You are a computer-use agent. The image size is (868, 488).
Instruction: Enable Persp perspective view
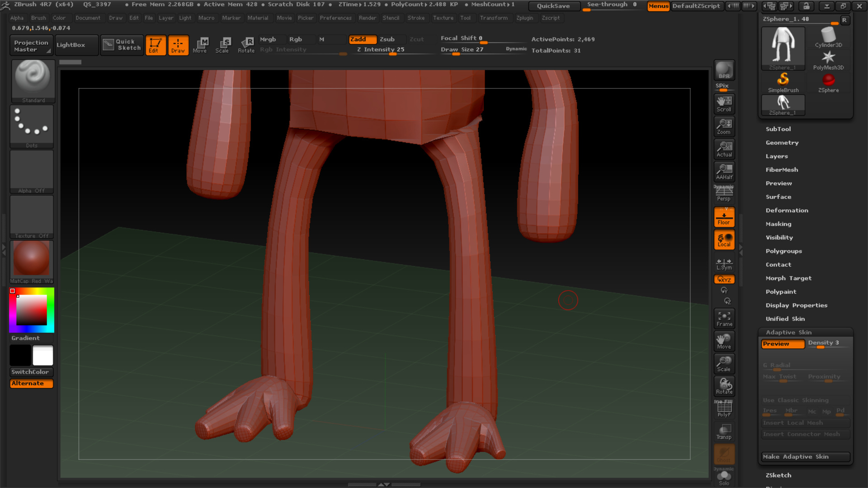(x=724, y=193)
